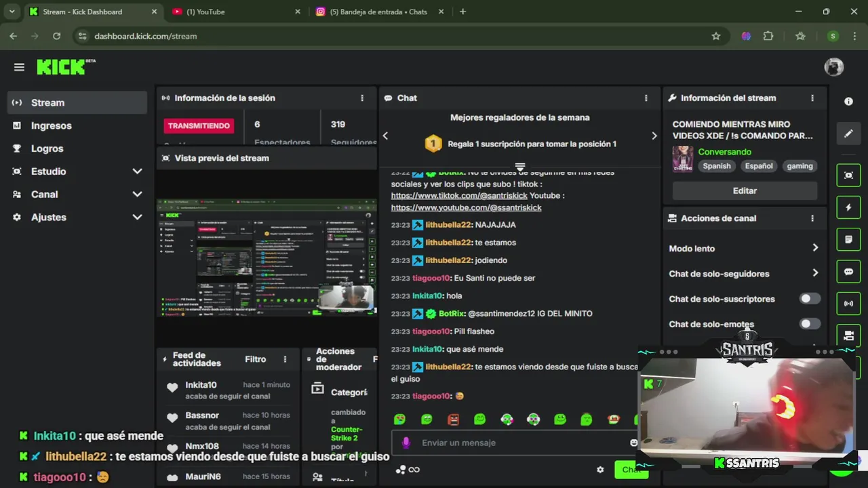This screenshot has width=868, height=488.
Task: Open Información de la sesión options menu
Action: coord(362,98)
